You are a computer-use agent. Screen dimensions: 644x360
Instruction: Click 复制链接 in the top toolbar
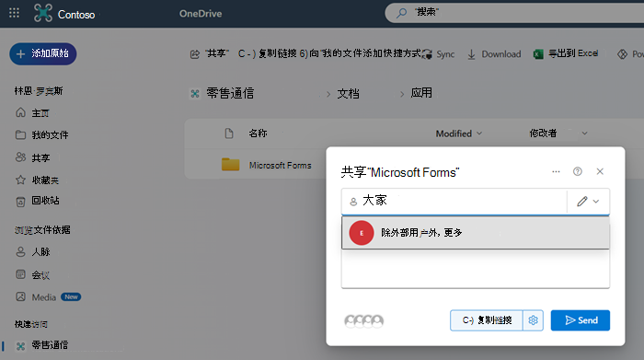[268, 53]
